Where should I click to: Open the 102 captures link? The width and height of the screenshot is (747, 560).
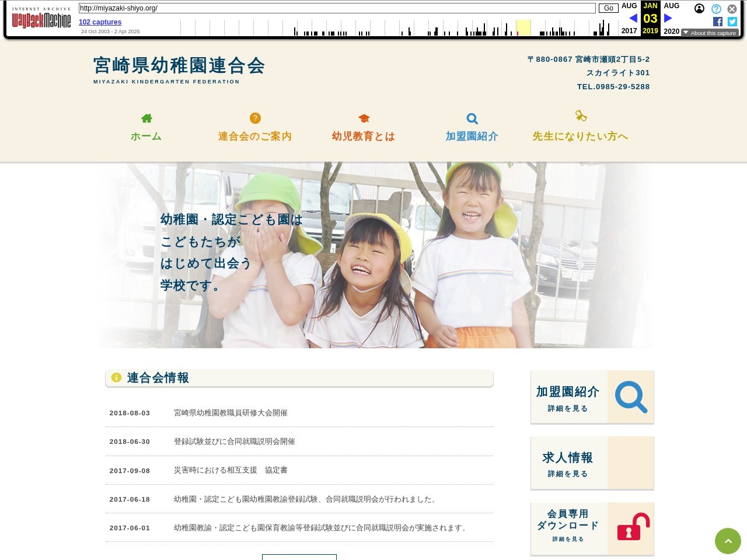[x=100, y=22]
